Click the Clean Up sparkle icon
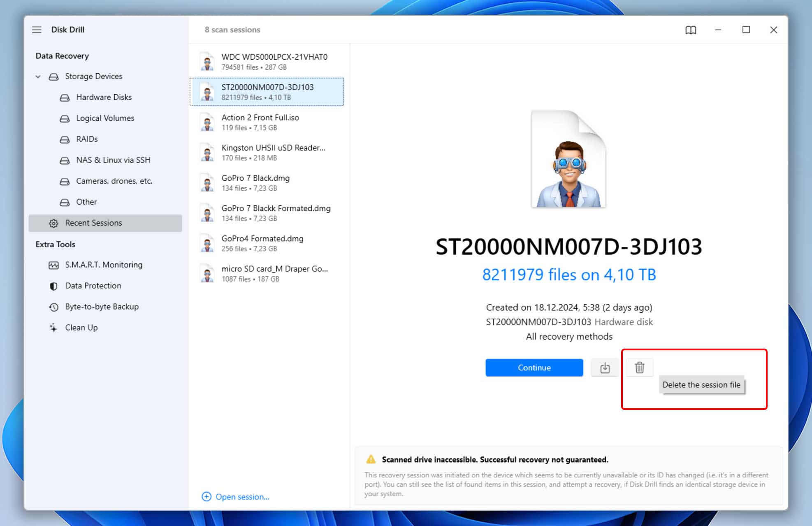Image resolution: width=812 pixels, height=526 pixels. (53, 328)
